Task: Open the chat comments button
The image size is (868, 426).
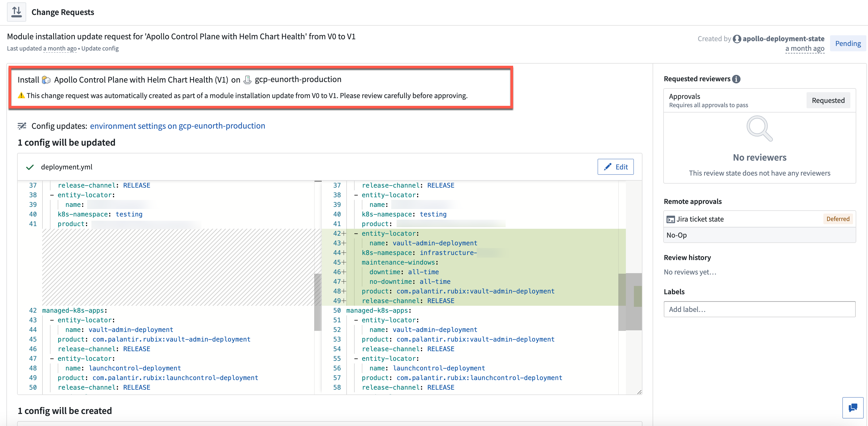Action: click(x=852, y=408)
